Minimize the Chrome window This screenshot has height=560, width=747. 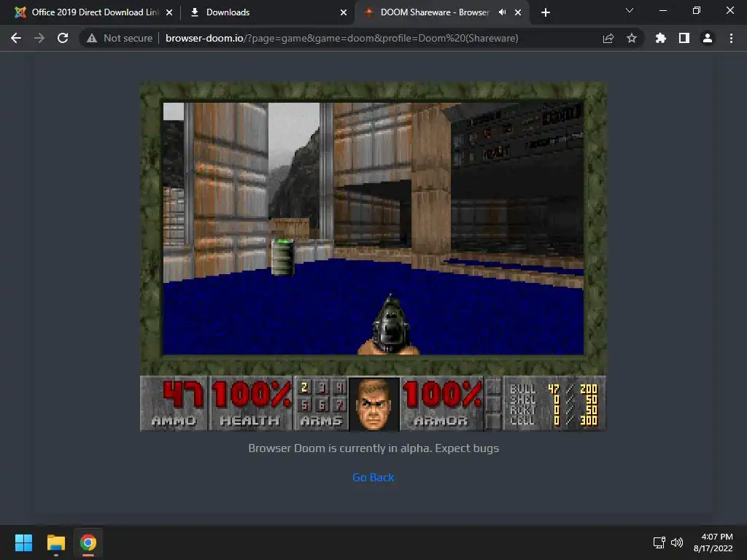click(662, 10)
